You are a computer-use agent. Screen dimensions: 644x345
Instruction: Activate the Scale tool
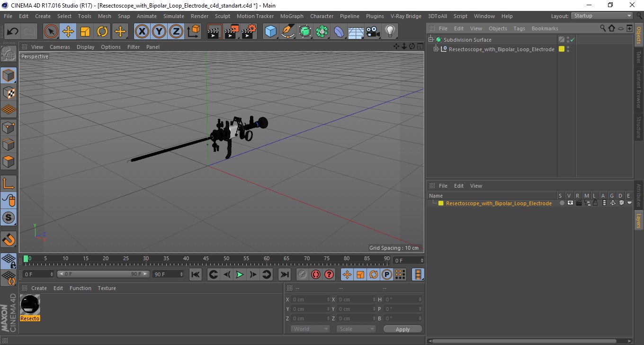click(x=85, y=32)
